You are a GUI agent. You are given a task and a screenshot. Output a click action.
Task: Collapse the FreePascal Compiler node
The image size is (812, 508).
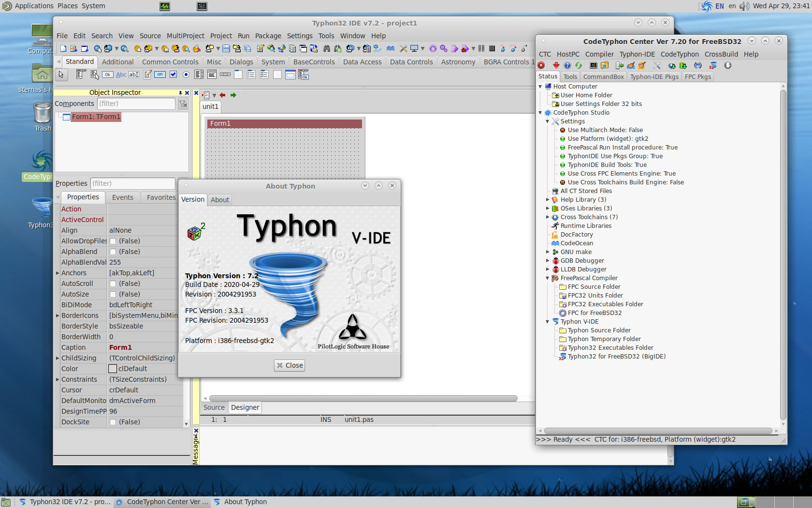[548, 278]
